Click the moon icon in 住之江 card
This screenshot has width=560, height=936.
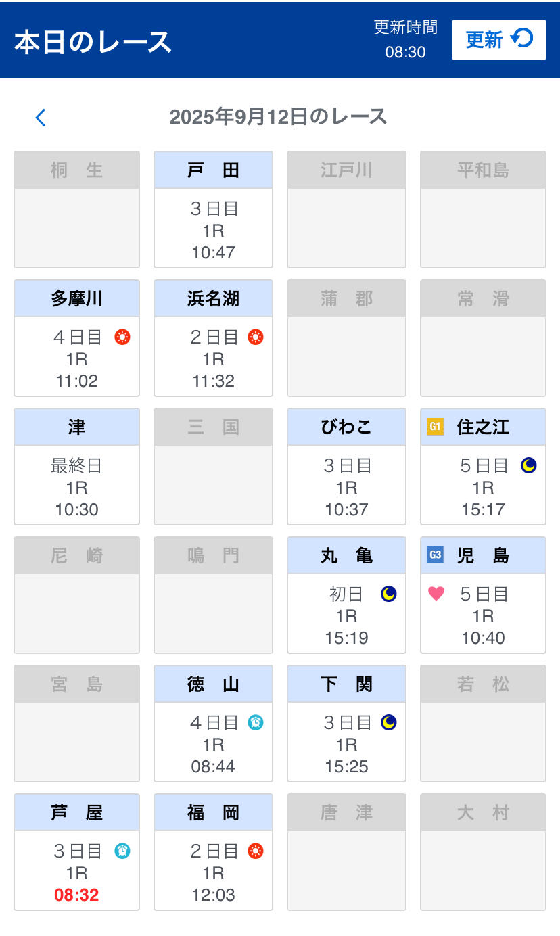tap(528, 465)
